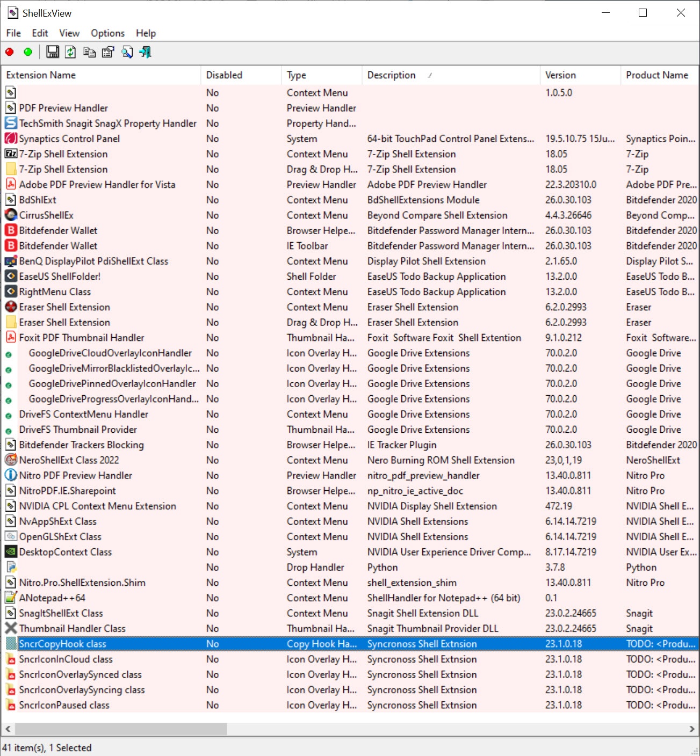The width and height of the screenshot is (700, 756).
Task: Open the Properties toolbar icon
Action: pos(108,52)
